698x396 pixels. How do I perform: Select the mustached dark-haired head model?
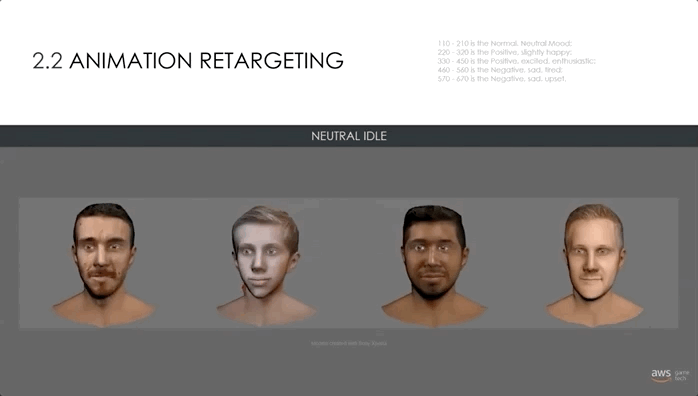tap(103, 265)
